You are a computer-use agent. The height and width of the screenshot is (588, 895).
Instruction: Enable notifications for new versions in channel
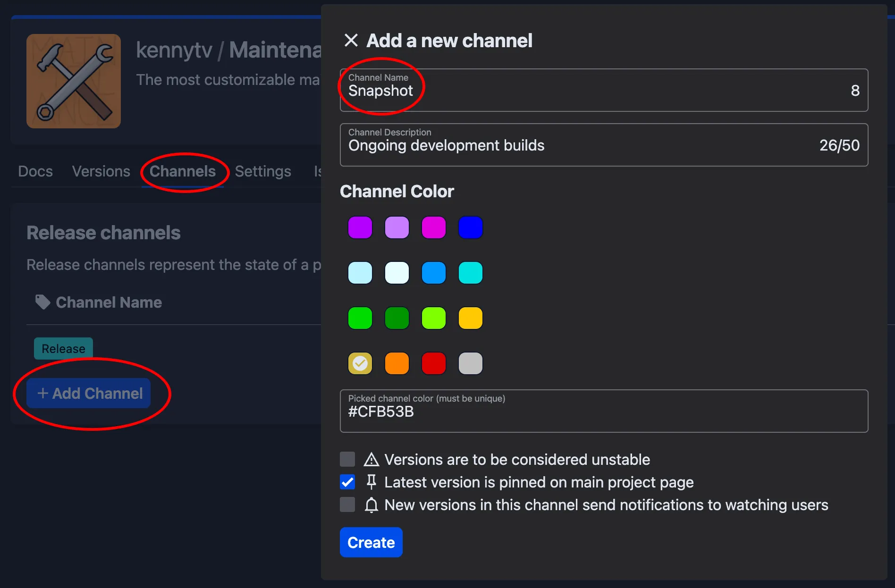(347, 504)
